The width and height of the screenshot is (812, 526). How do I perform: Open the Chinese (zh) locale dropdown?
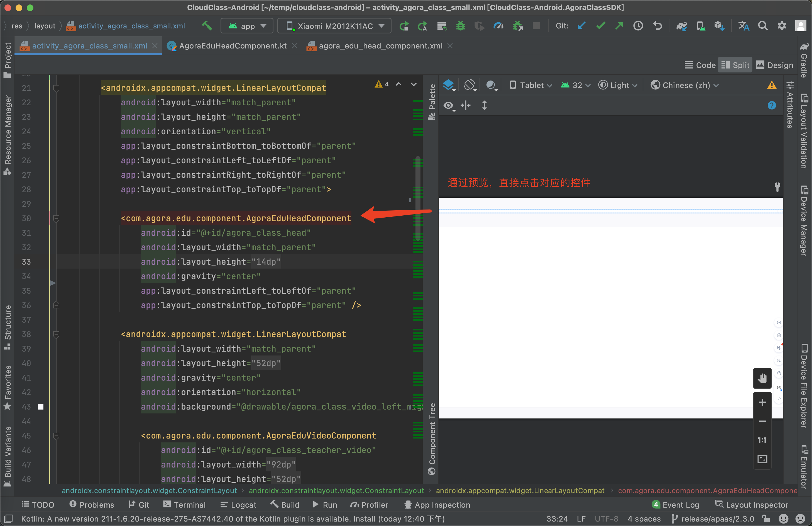pos(685,85)
